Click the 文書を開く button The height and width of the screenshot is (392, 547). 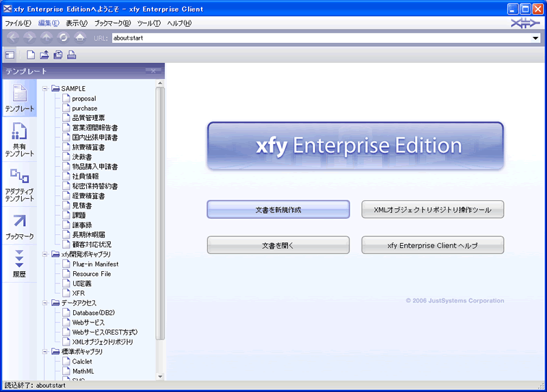tap(278, 245)
